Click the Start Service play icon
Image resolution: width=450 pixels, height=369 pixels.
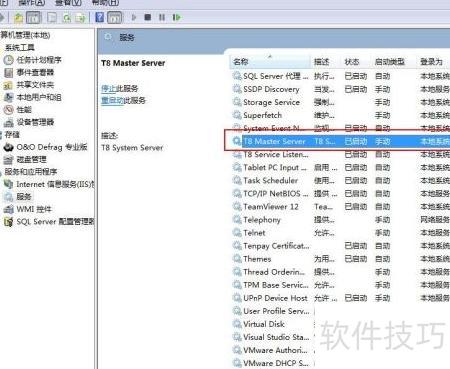(x=134, y=17)
